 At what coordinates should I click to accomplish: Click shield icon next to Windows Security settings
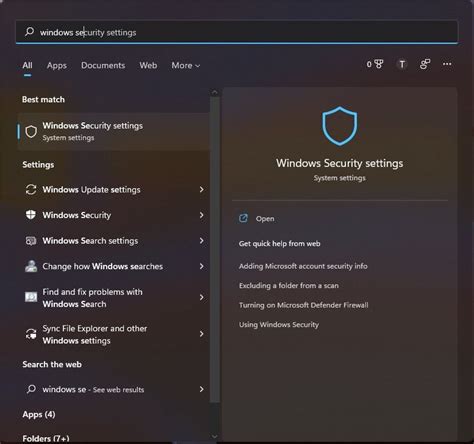pyautogui.click(x=31, y=132)
